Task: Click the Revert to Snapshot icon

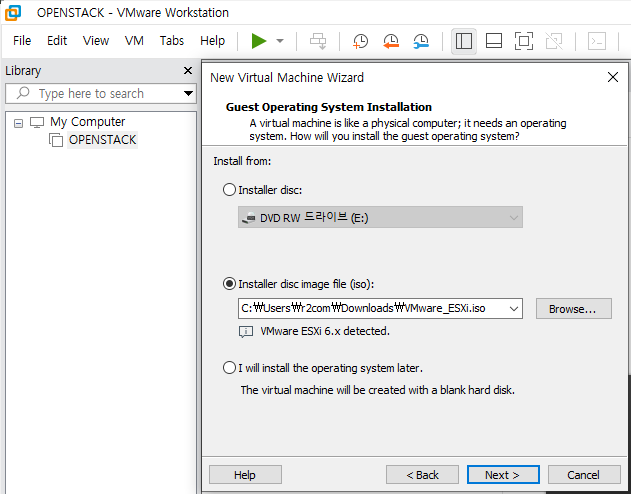Action: [x=391, y=41]
